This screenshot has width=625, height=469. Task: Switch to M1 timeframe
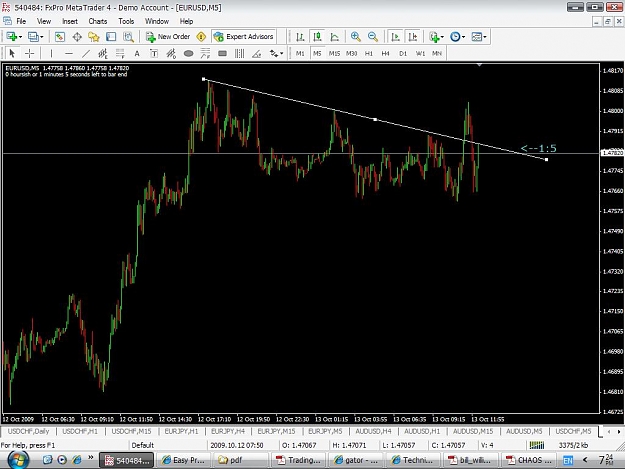[x=300, y=53]
